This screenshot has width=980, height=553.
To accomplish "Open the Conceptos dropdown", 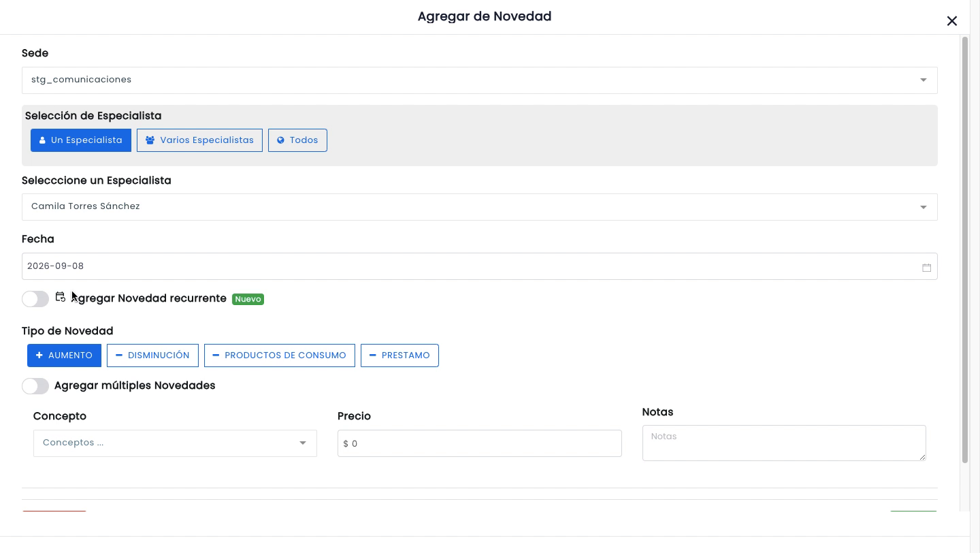I will (175, 443).
